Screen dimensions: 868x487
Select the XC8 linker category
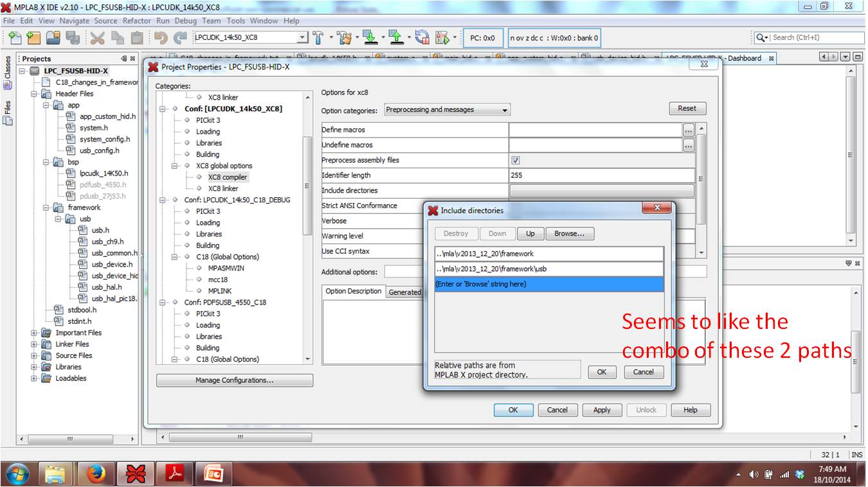pos(222,188)
